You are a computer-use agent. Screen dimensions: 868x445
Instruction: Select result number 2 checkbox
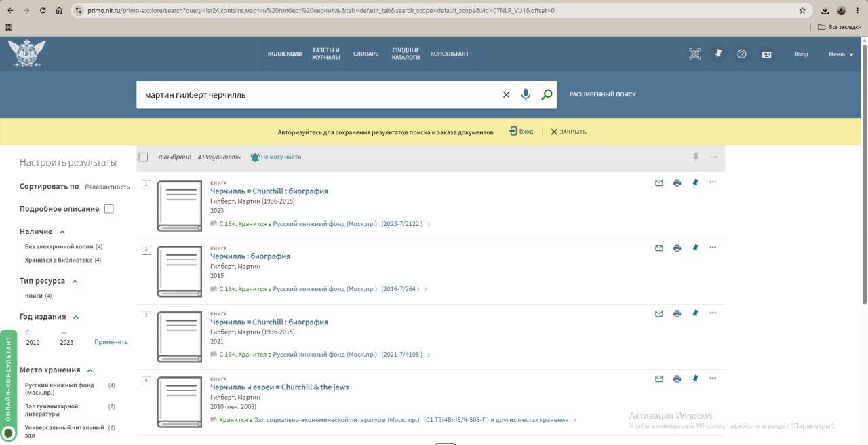tap(146, 250)
